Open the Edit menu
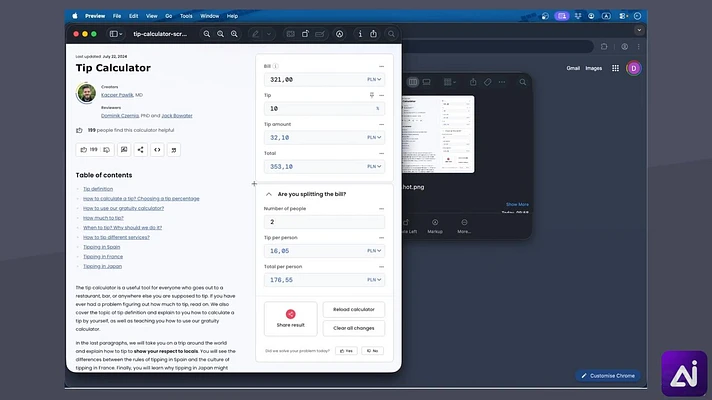 pyautogui.click(x=134, y=16)
